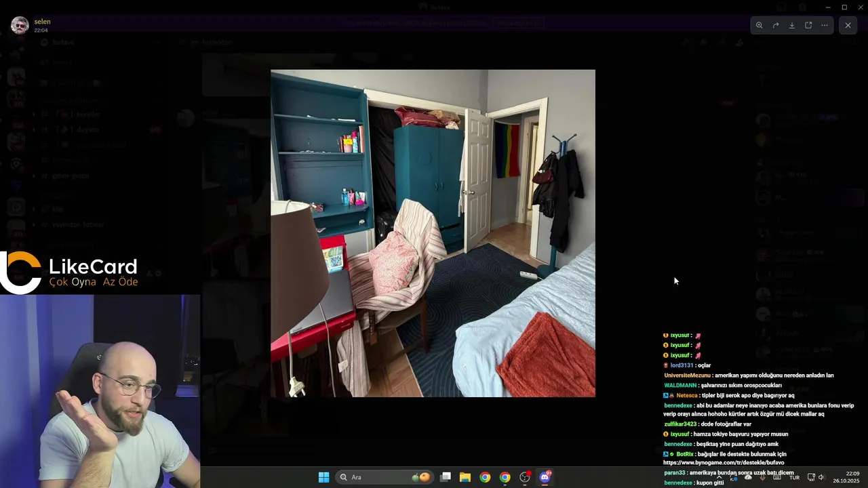Click chat username zulfikar3423
This screenshot has width=868, height=488.
click(x=680, y=424)
